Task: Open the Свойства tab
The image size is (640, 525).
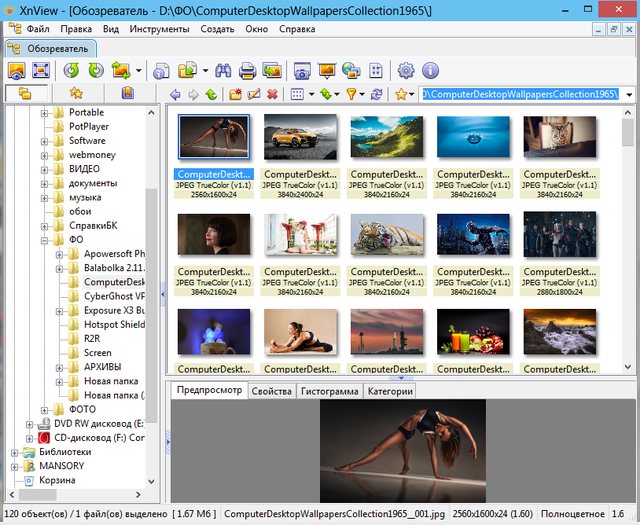Action: (x=271, y=392)
